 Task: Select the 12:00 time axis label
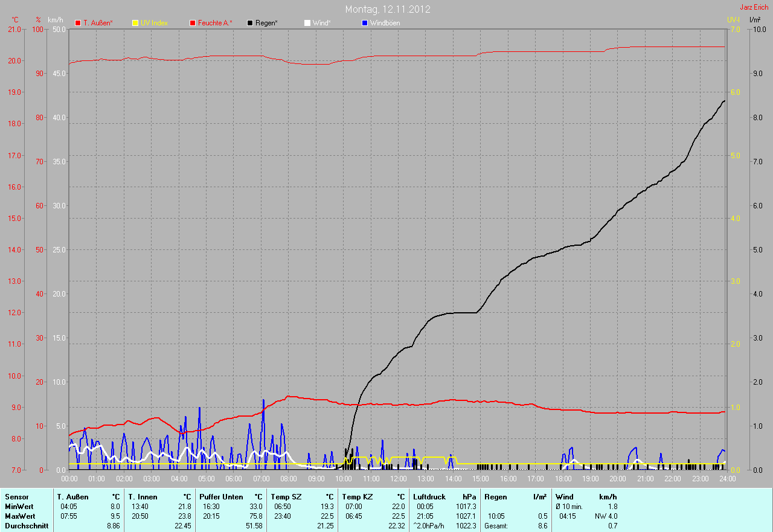[398, 479]
